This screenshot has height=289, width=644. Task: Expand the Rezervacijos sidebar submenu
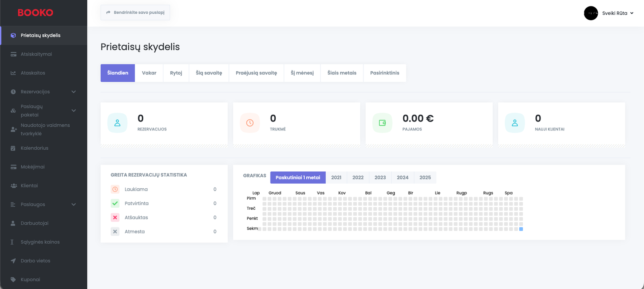tap(74, 92)
